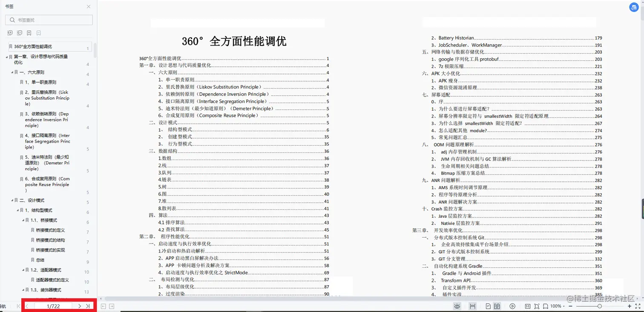Jump to the last page

[88, 306]
